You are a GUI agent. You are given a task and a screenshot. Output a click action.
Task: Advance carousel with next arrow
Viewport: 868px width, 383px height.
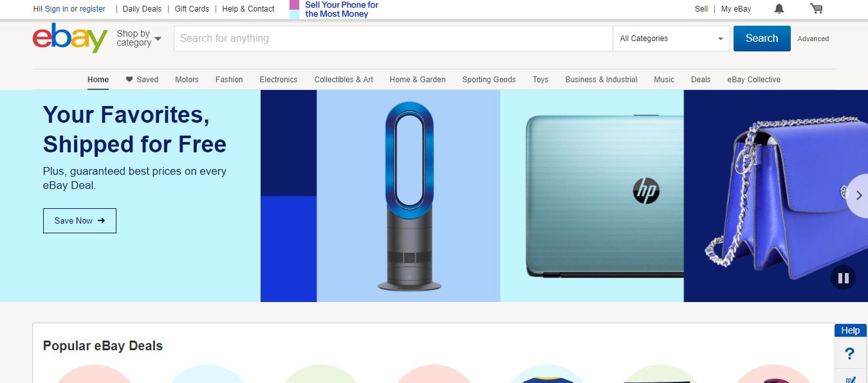click(858, 195)
